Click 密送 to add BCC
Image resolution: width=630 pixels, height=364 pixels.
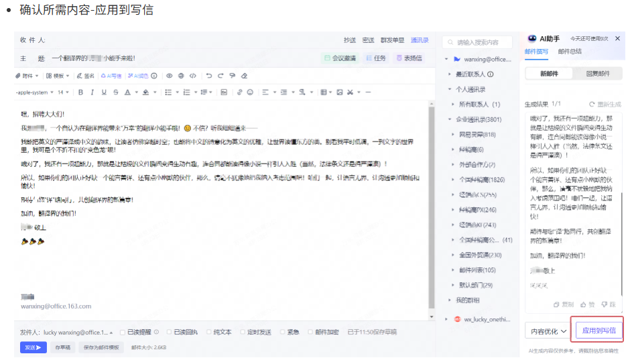[368, 40]
